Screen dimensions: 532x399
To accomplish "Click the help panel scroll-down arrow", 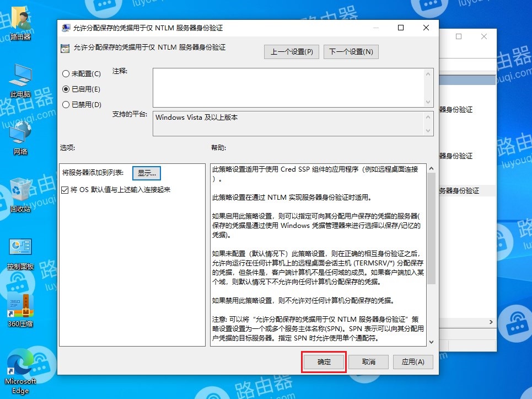I will point(431,342).
